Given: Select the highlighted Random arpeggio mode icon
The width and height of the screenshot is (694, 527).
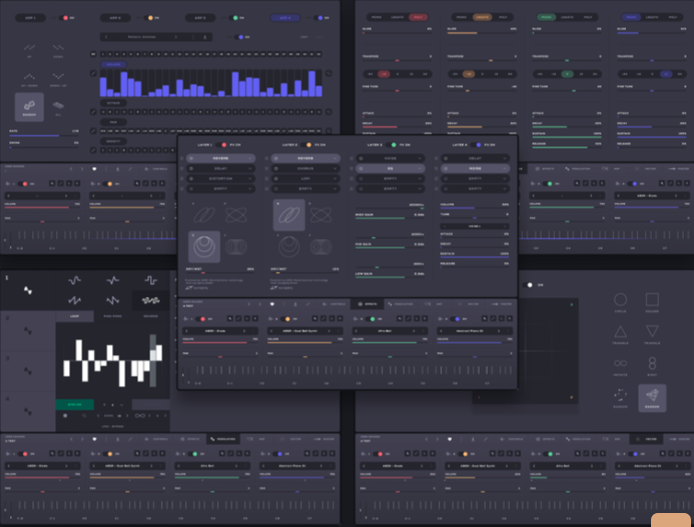Looking at the screenshot, I should [29, 107].
